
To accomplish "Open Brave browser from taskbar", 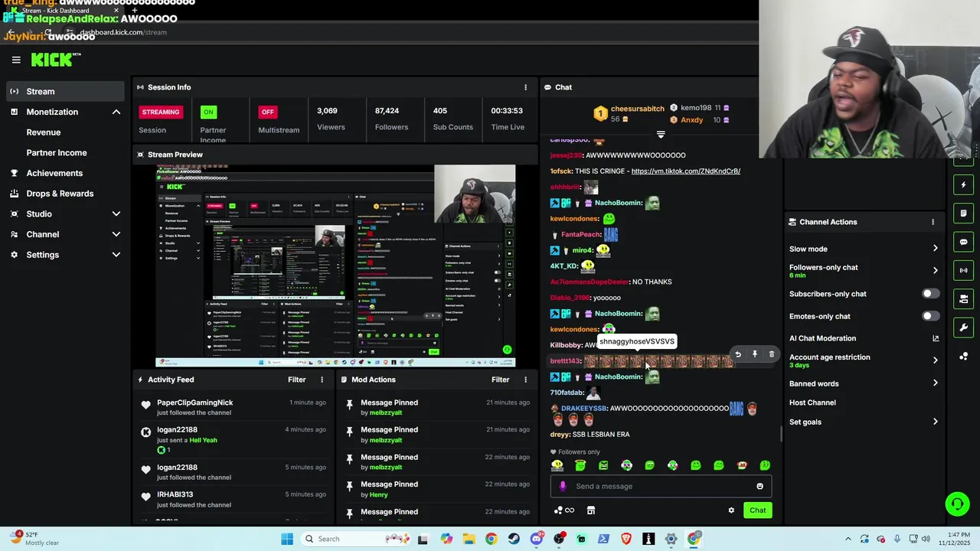I will coord(626,539).
